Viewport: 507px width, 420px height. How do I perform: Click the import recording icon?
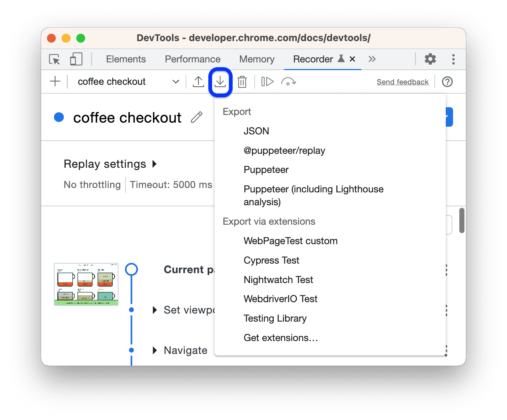pos(198,82)
